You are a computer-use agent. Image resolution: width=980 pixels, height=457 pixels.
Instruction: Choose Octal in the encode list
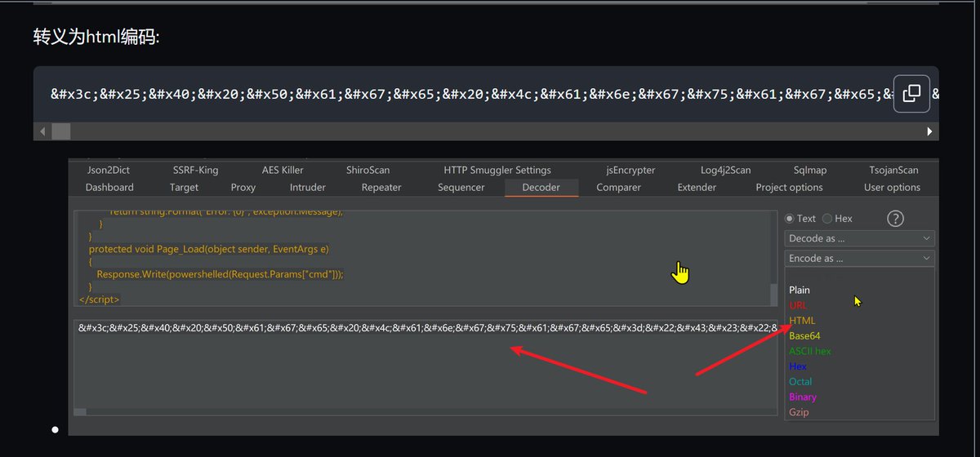[x=800, y=382]
